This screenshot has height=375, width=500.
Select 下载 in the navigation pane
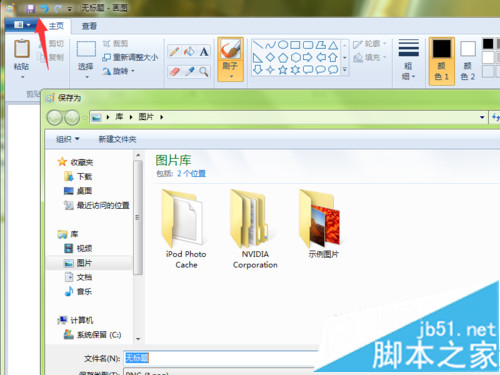point(78,176)
